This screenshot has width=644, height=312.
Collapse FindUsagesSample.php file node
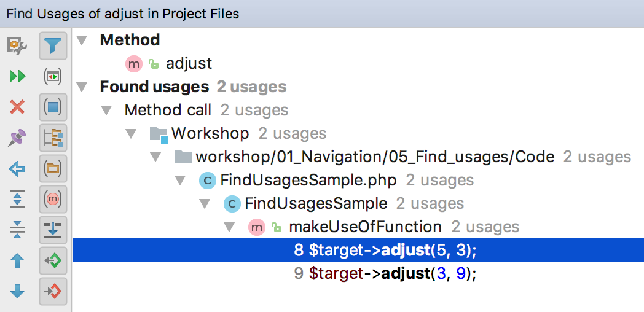point(180,181)
